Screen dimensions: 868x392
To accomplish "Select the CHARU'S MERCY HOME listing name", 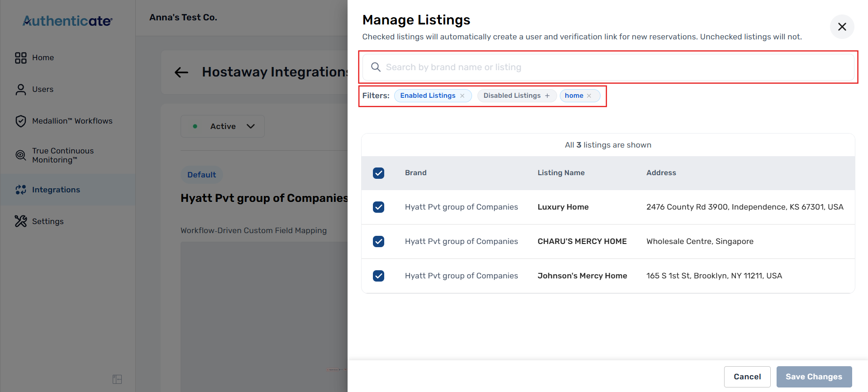I will [582, 241].
